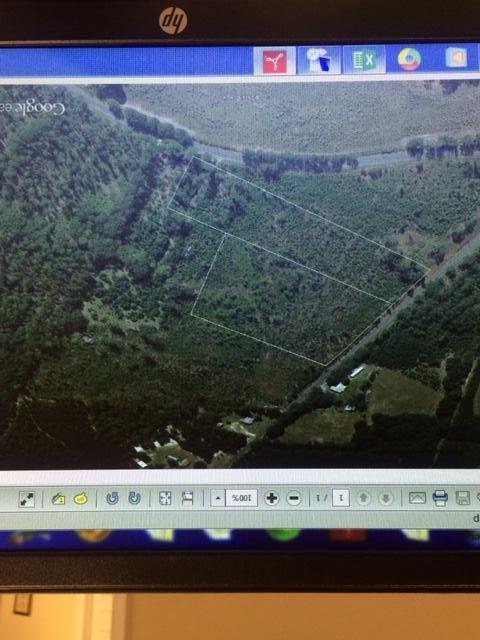Select the yellow highlight text tool
The image size is (480, 640).
coord(80,498)
